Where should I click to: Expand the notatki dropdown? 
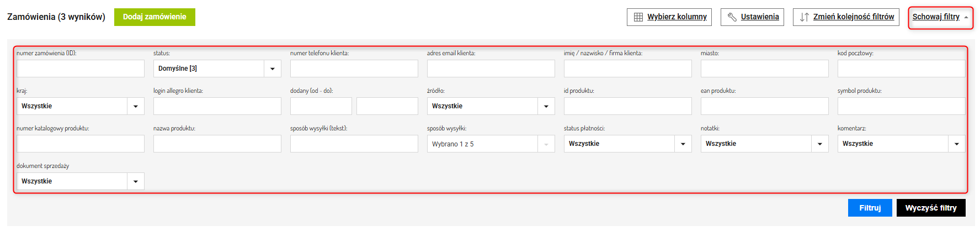820,144
